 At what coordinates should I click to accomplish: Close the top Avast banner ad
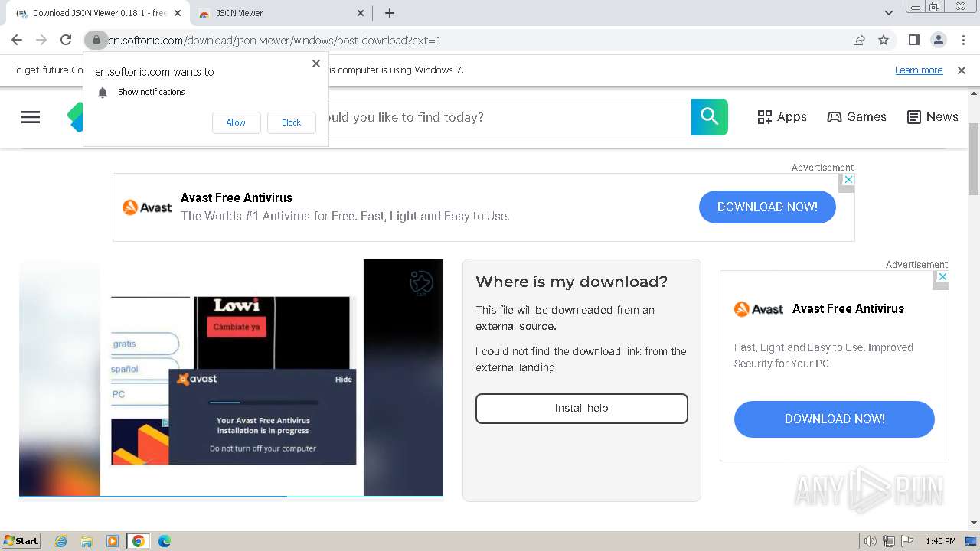click(848, 179)
